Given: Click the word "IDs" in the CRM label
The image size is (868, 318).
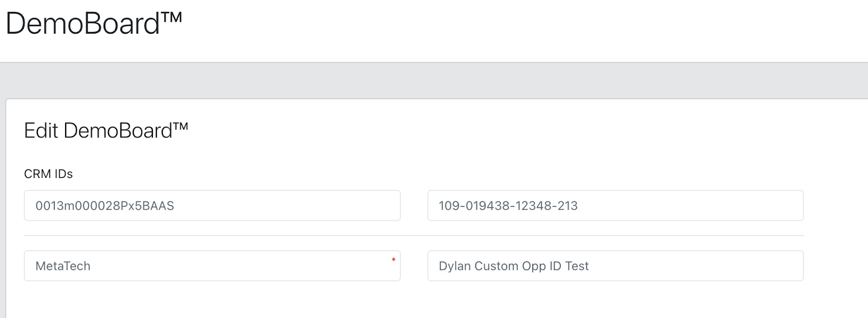Looking at the screenshot, I should pos(63,174).
